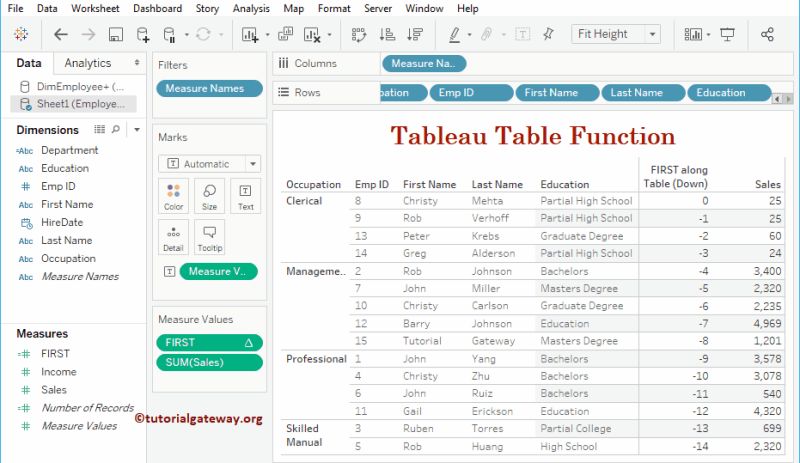This screenshot has width=800, height=463.
Task: Click the Measure V.. text pill
Action: 218,271
